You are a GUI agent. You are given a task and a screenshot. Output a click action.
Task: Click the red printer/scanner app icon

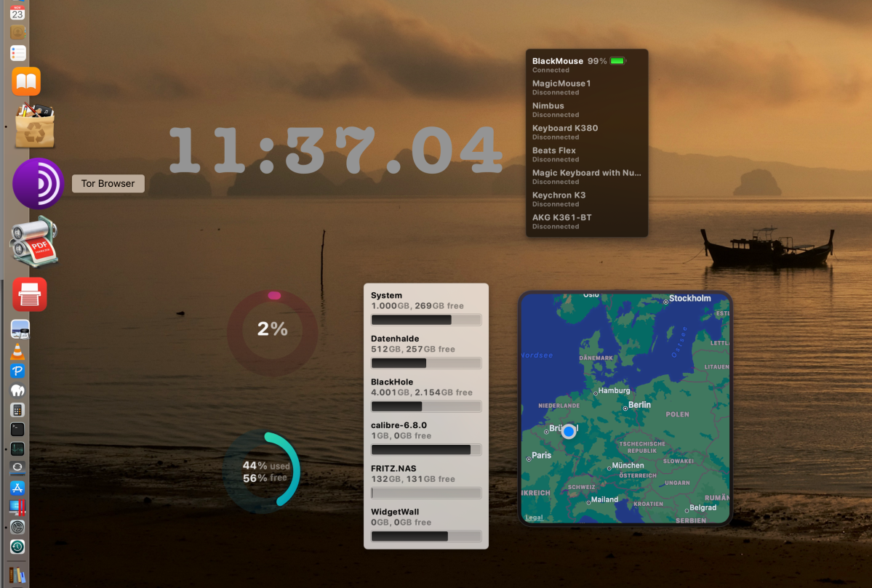pos(30,294)
